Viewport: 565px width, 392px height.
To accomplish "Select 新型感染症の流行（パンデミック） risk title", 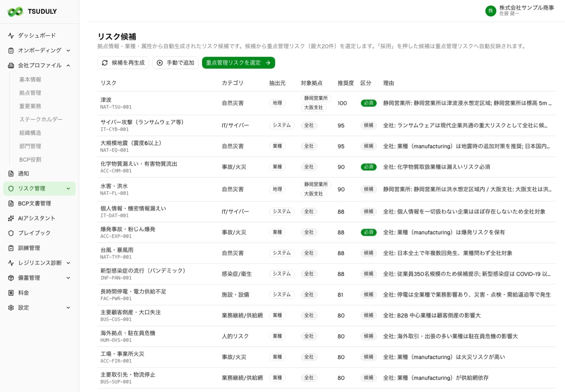I will click(x=143, y=271).
